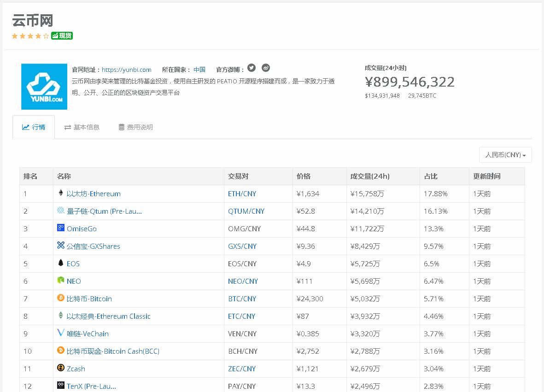Click the Ethereum coin icon
This screenshot has width=544, height=392.
tap(60, 193)
